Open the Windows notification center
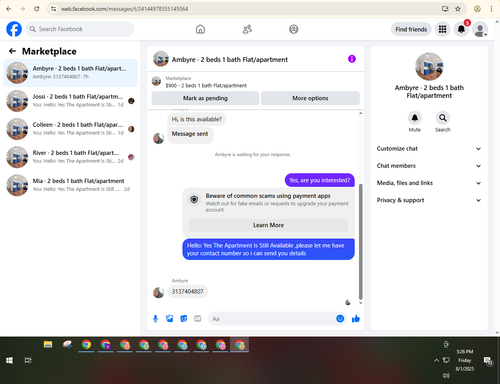Image resolution: width=500 pixels, height=384 pixels. 488,361
